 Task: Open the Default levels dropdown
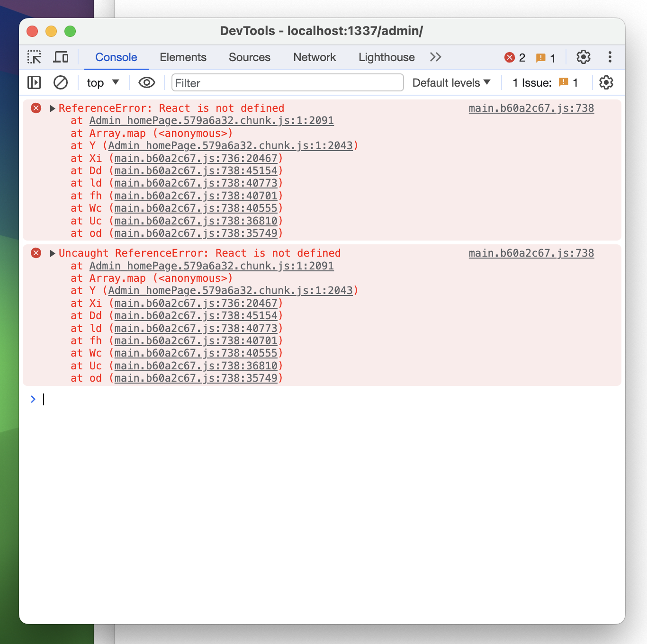coord(450,82)
